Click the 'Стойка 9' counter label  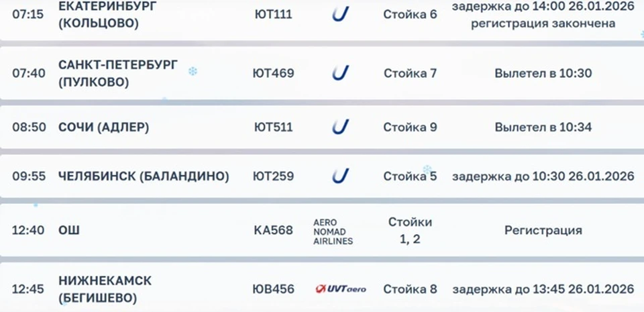410,127
